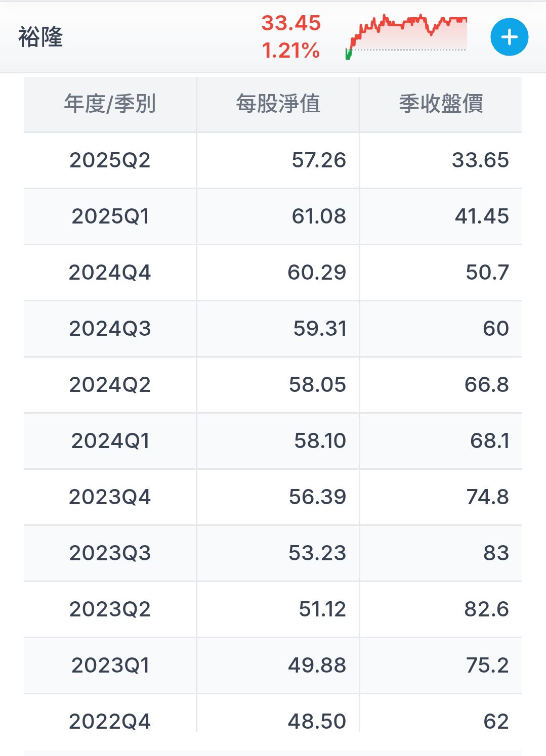Viewport: 546px width, 756px height.
Task: Select the 2025Q2 row
Action: pos(273,160)
